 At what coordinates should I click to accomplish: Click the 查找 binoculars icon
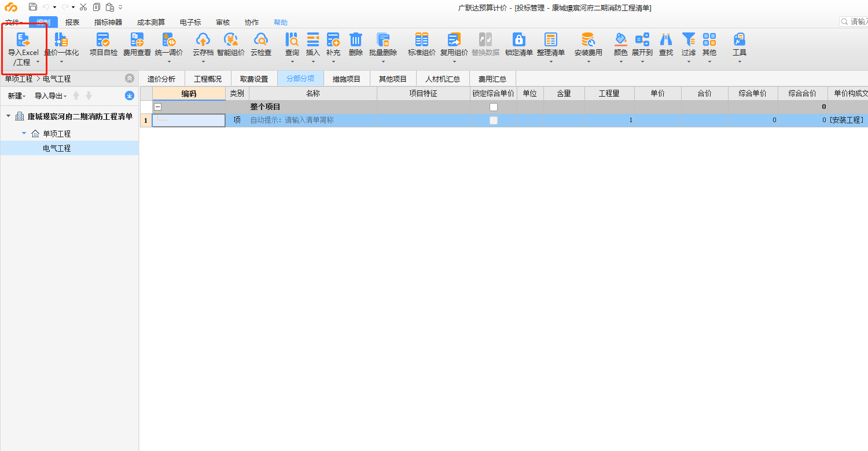(x=666, y=39)
